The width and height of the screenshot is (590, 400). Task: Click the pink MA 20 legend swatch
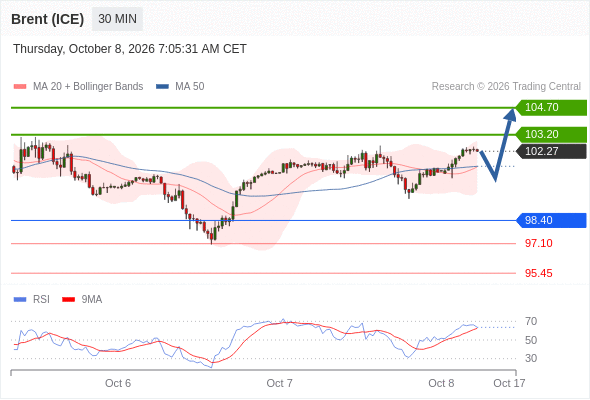[20, 87]
